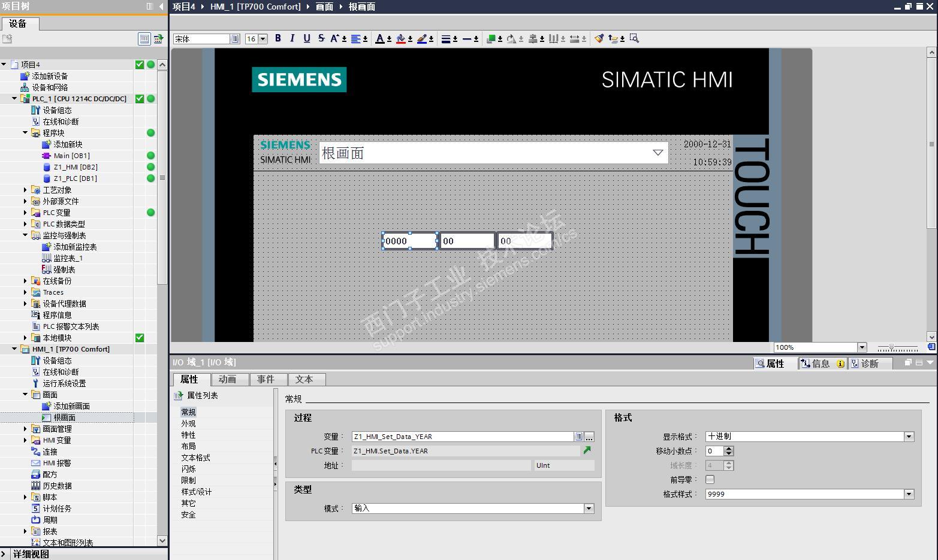Viewport: 938px width, 560px height.
Task: Click the text alignment icon
Action: pos(356,39)
